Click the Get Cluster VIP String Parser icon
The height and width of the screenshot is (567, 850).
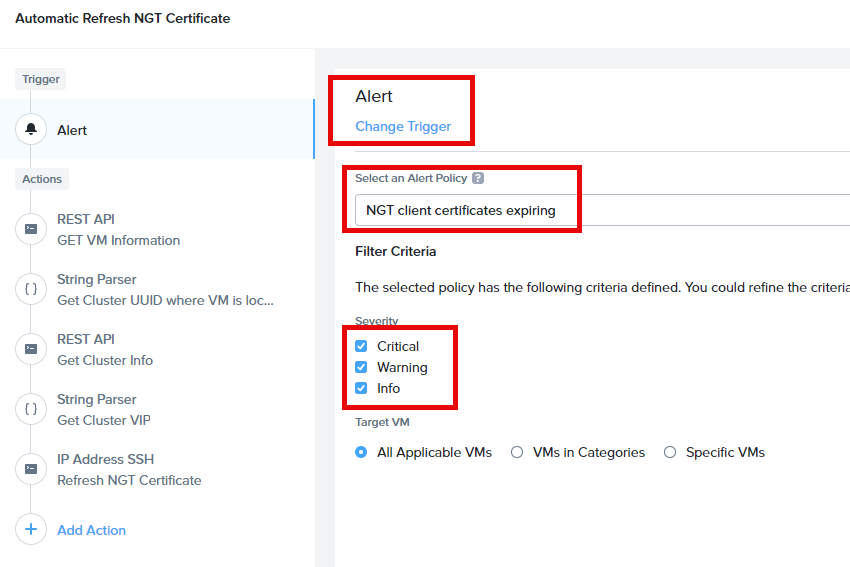(x=31, y=409)
